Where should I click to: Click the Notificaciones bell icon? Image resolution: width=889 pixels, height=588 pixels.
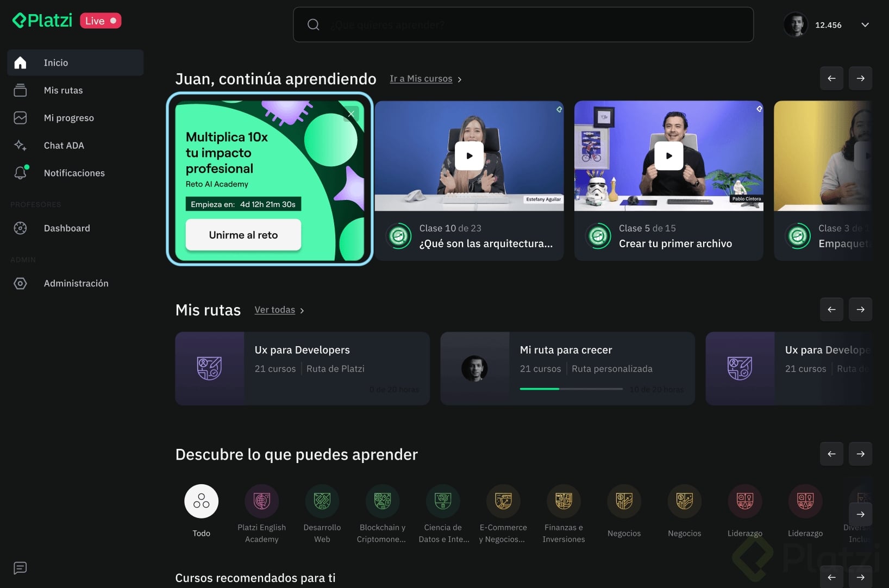click(20, 173)
